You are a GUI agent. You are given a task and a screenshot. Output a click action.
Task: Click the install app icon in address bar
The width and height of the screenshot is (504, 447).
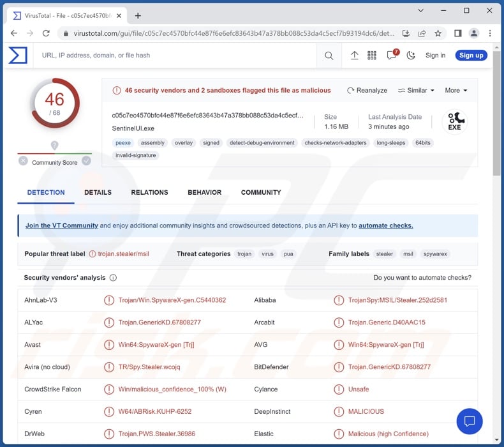(406, 33)
